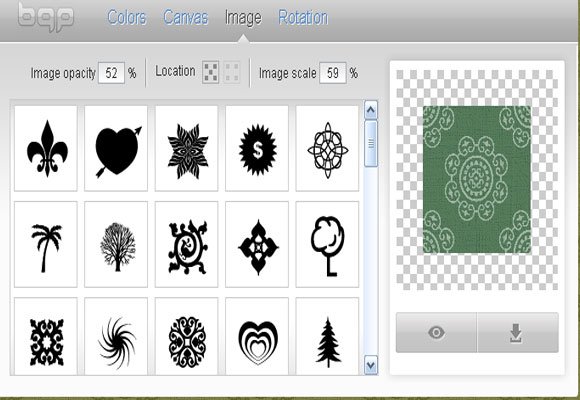The height and width of the screenshot is (400, 580).
Task: Pick the outlined cartoon tree image
Action: (327, 244)
